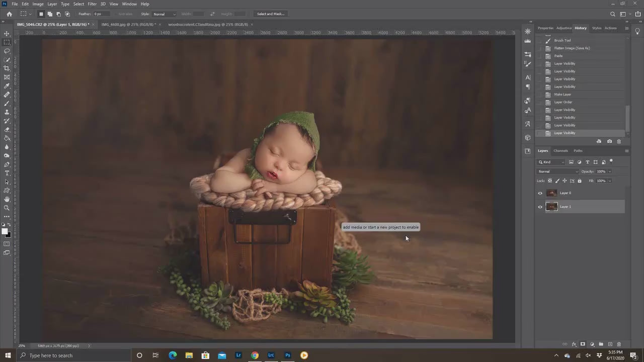Pick the Eyedropper tool
This screenshot has width=644, height=362.
click(x=7, y=85)
